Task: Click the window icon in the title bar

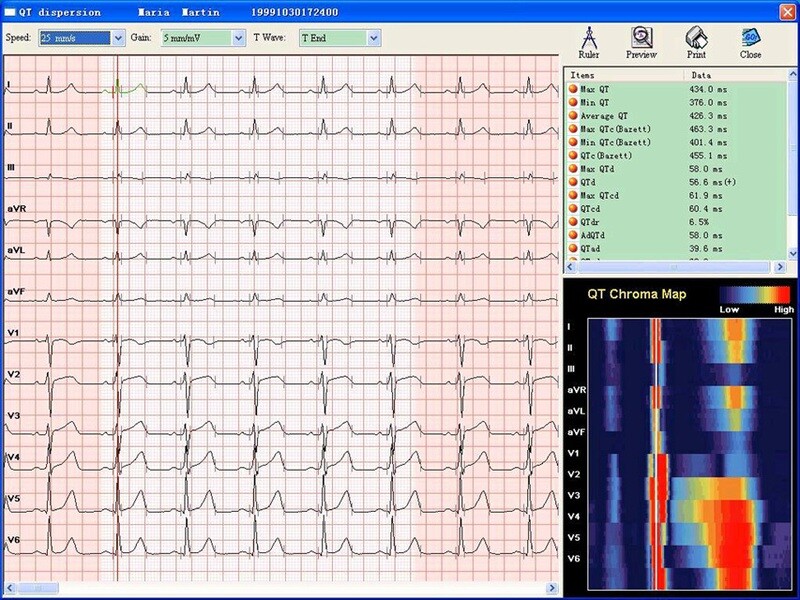Action: (10, 12)
